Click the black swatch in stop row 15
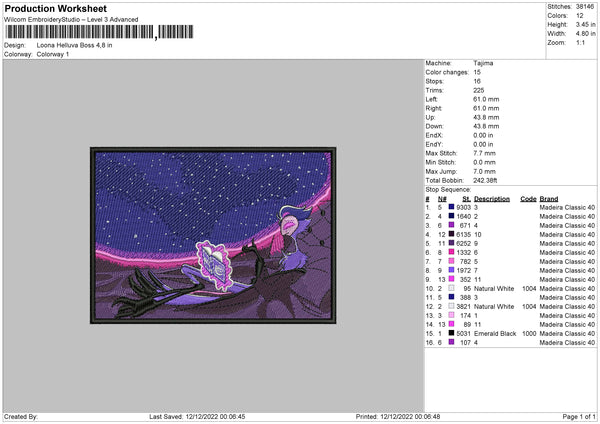This screenshot has width=600, height=424. [451, 333]
